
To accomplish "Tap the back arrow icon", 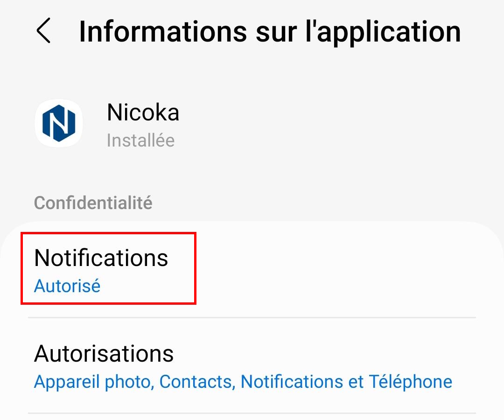I will click(x=43, y=32).
